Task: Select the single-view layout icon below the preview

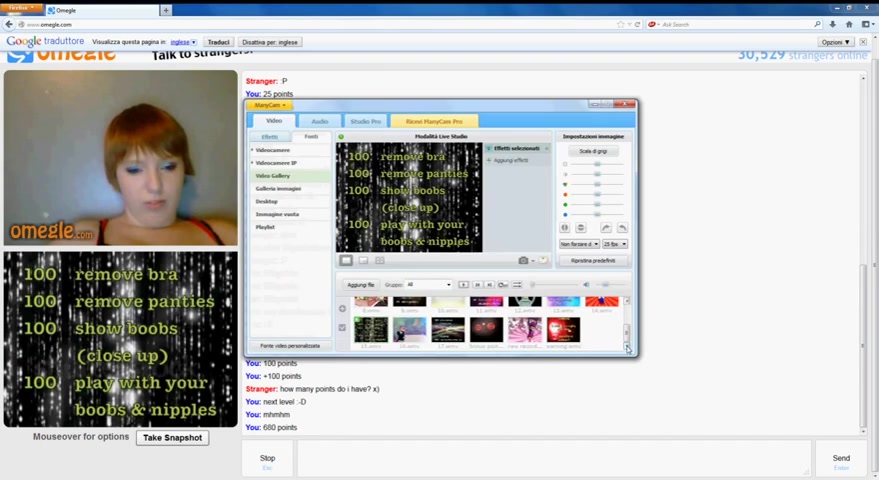Action: 346,260
